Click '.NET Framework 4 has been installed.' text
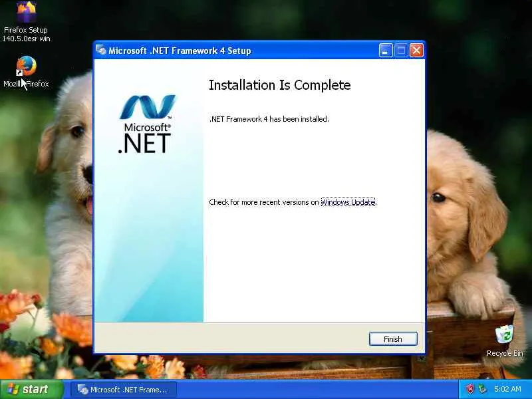The width and height of the screenshot is (532, 399). tap(269, 119)
